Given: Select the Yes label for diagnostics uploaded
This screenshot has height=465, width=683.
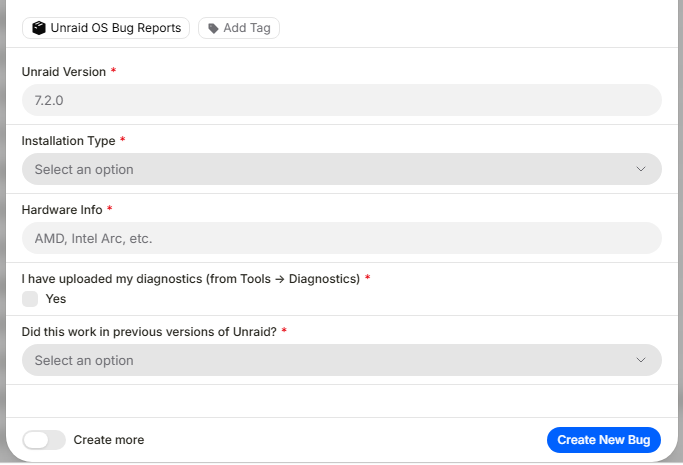Looking at the screenshot, I should pyautogui.click(x=56, y=299).
